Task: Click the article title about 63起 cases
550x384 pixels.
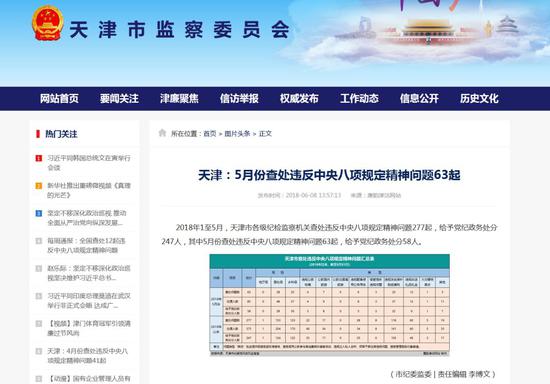Action: click(x=329, y=175)
